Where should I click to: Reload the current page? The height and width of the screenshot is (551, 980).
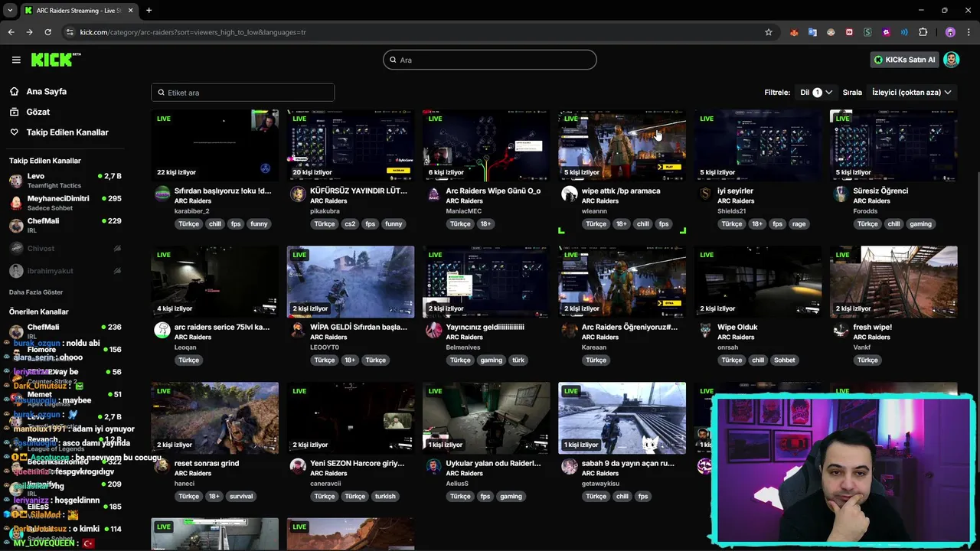pyautogui.click(x=47, y=32)
